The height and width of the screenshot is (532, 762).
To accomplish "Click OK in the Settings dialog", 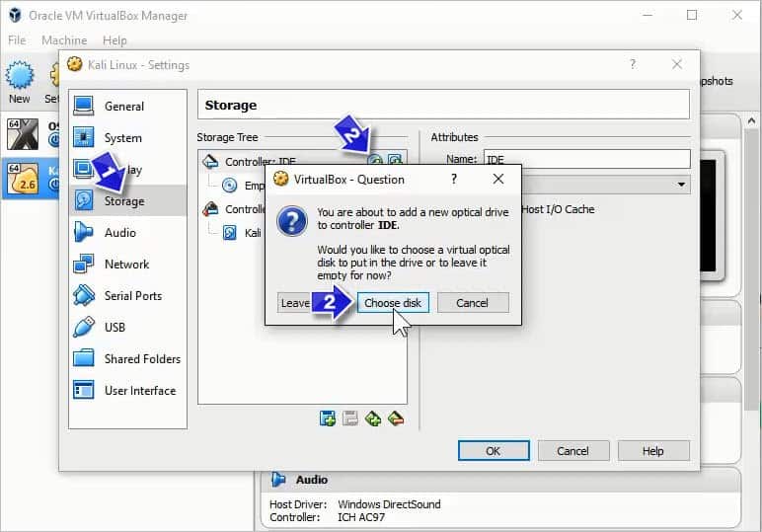I will [x=494, y=451].
